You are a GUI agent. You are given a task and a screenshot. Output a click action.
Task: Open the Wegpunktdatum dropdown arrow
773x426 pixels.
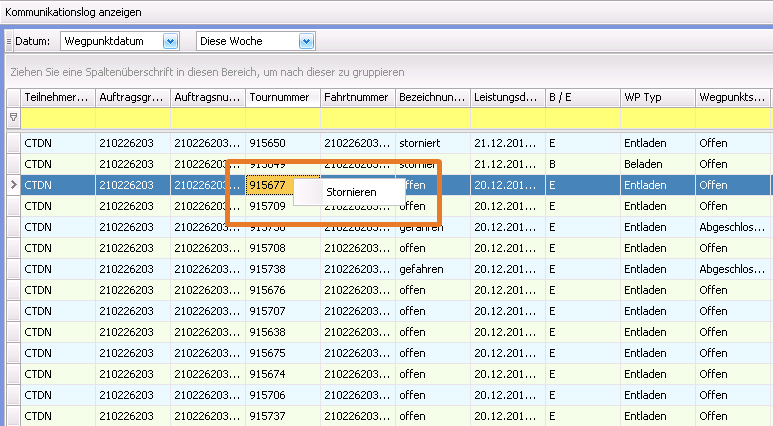pyautogui.click(x=169, y=41)
